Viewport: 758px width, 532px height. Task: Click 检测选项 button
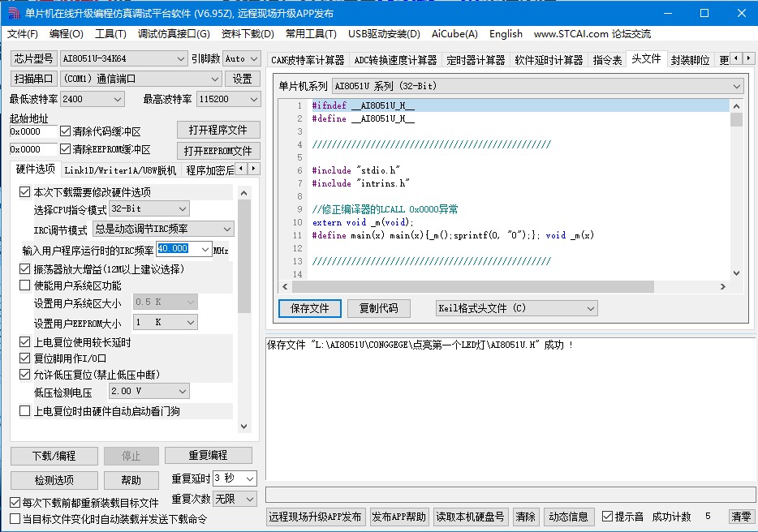(54, 480)
